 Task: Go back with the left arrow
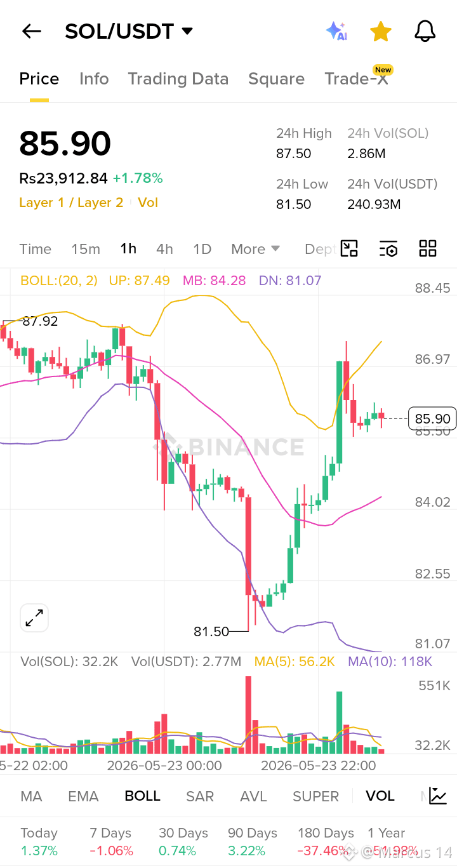[31, 31]
